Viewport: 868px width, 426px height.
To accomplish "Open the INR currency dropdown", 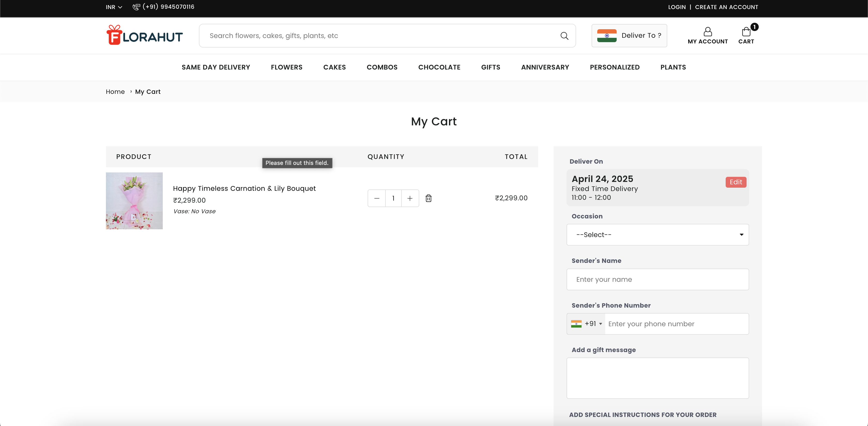I will 114,7.
